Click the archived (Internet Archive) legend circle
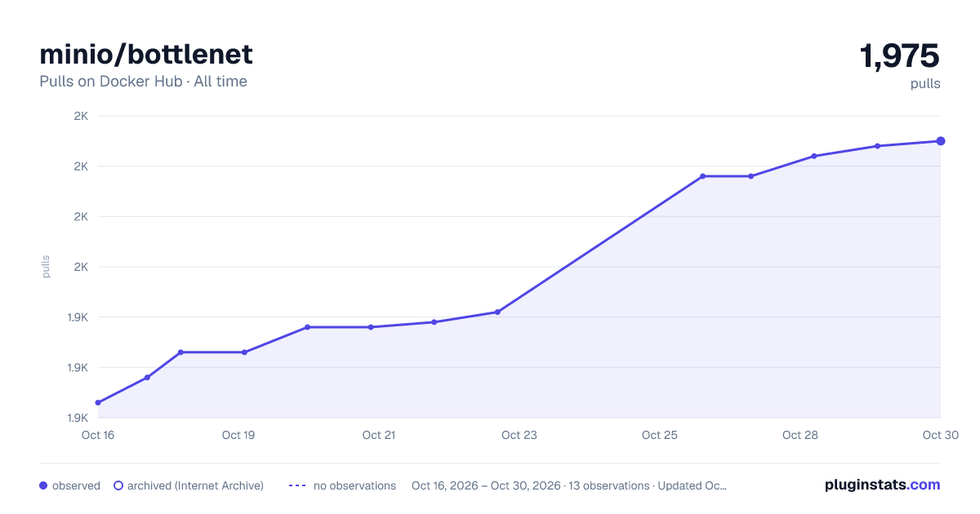The height and width of the screenshot is (514, 980). click(118, 485)
